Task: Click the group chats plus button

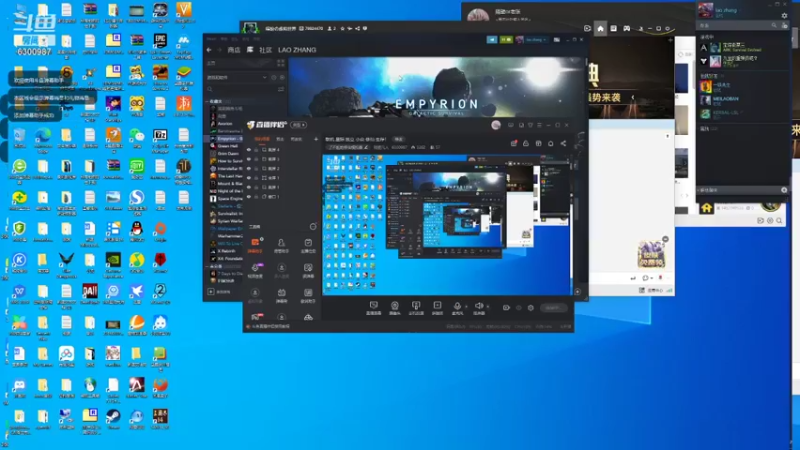Action: [784, 190]
